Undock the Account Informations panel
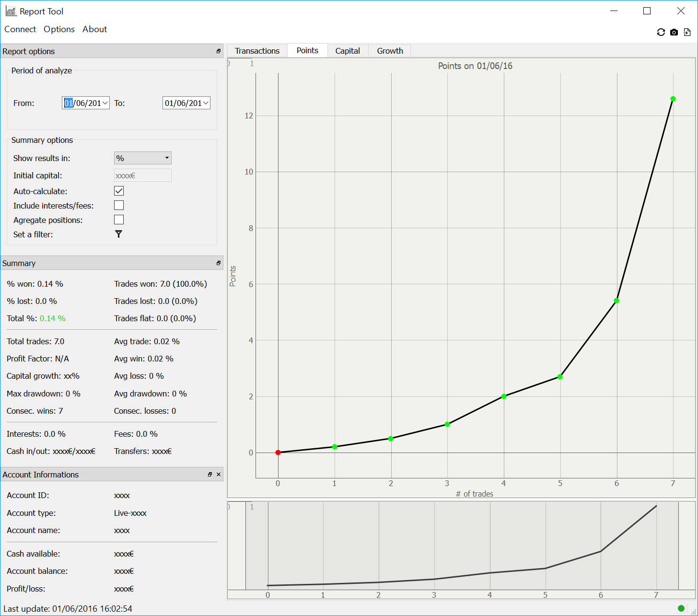The width and height of the screenshot is (698, 616). click(x=210, y=475)
